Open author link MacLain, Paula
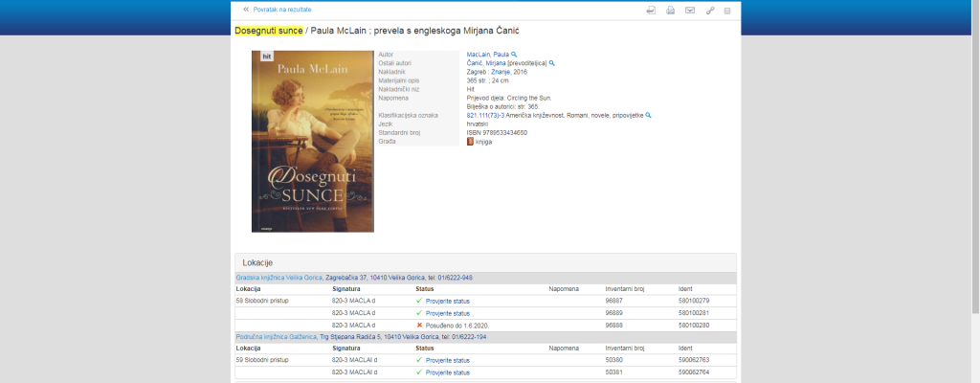The width and height of the screenshot is (980, 383). (487, 55)
